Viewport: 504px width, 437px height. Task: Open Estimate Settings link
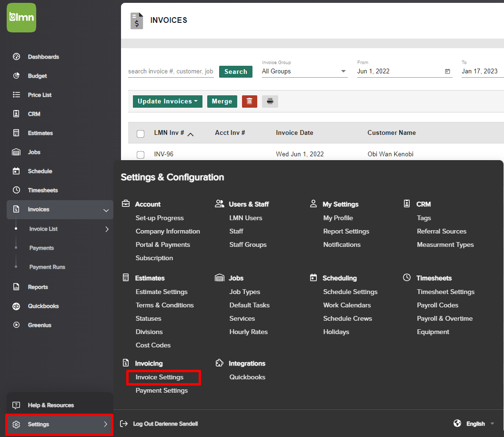pyautogui.click(x=161, y=292)
